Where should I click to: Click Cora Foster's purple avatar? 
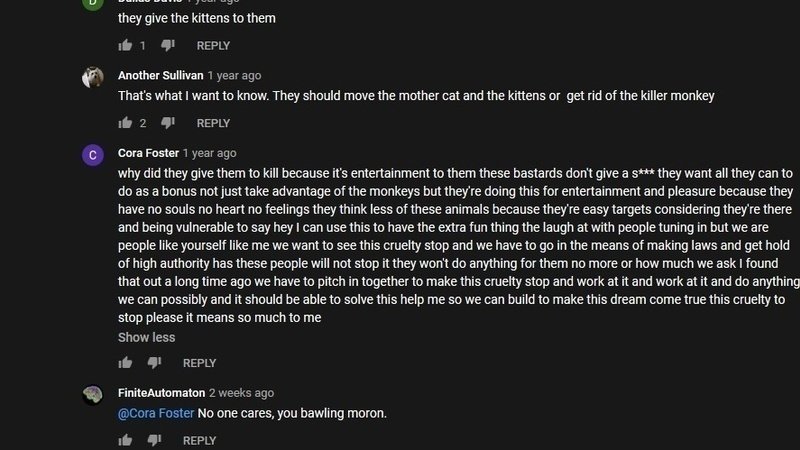point(92,155)
